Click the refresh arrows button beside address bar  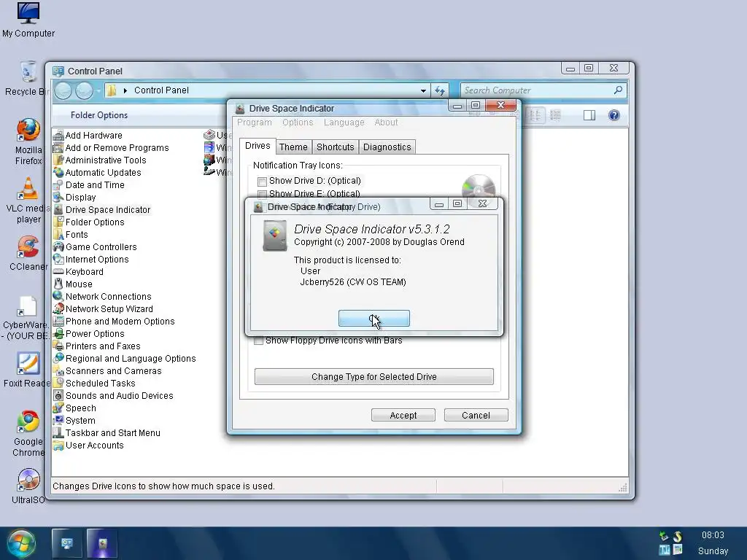click(439, 90)
